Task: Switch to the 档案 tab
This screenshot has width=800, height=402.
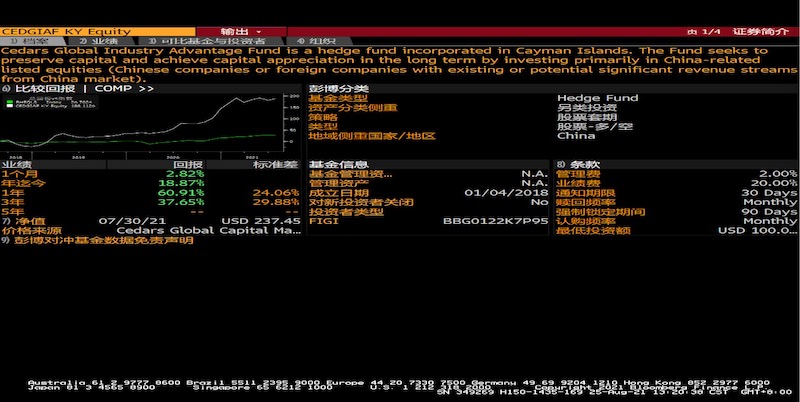Action: 32,41
